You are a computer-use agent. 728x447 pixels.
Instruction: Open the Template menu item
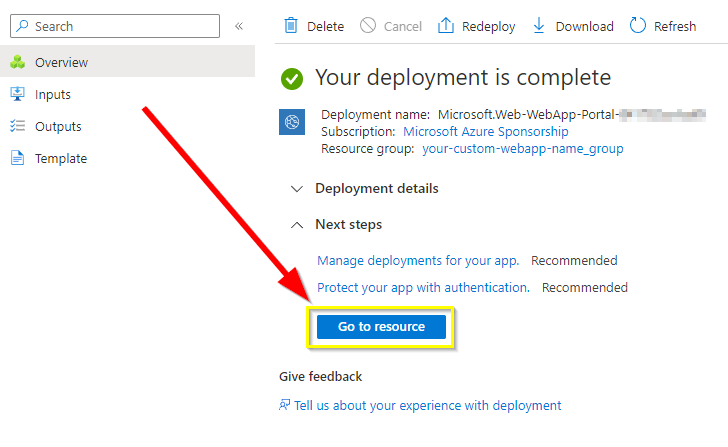pos(127,158)
